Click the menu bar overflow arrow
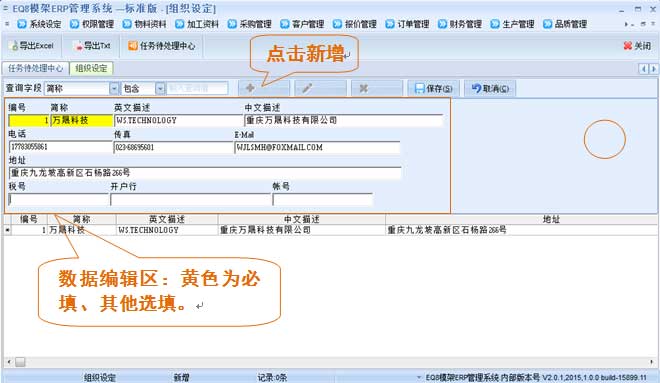This screenshot has width=660, height=383. tap(626, 24)
